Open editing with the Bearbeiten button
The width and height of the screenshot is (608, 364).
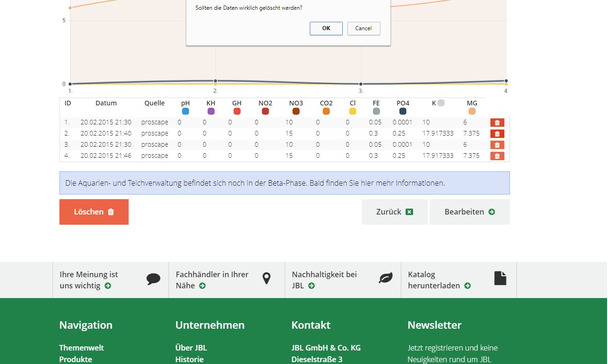[470, 212]
